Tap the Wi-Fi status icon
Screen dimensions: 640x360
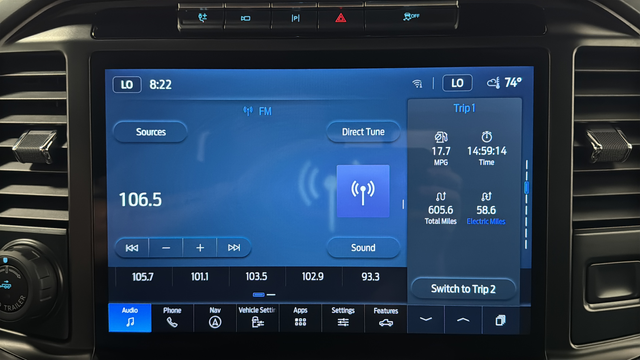click(417, 84)
